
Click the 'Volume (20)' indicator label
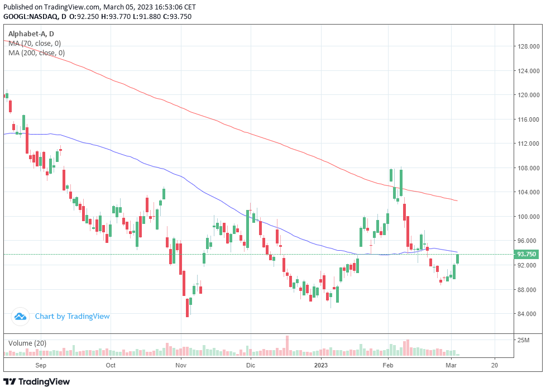[27, 343]
